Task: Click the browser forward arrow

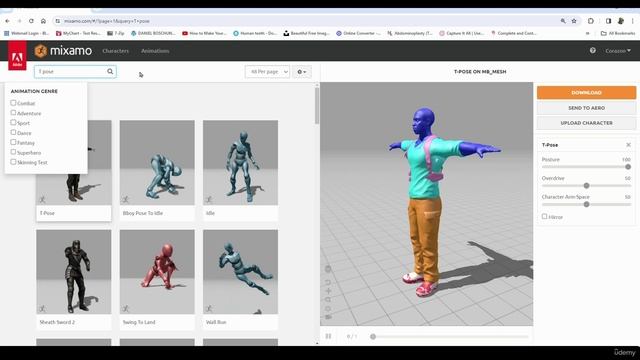Action: click(19, 21)
